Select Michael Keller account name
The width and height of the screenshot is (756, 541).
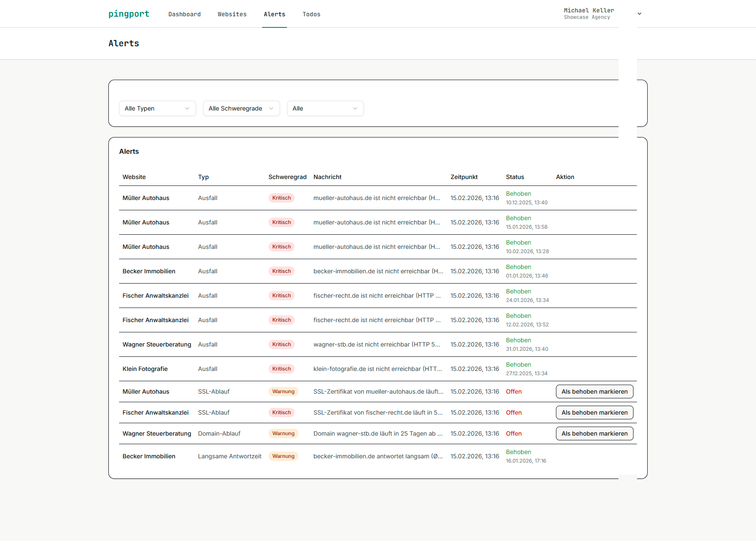tap(589, 10)
